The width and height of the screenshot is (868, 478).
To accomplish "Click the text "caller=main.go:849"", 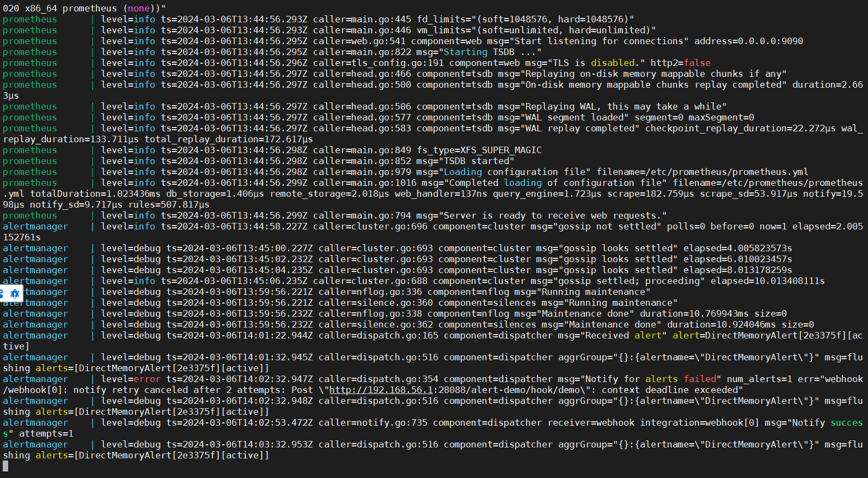I will (362, 150).
